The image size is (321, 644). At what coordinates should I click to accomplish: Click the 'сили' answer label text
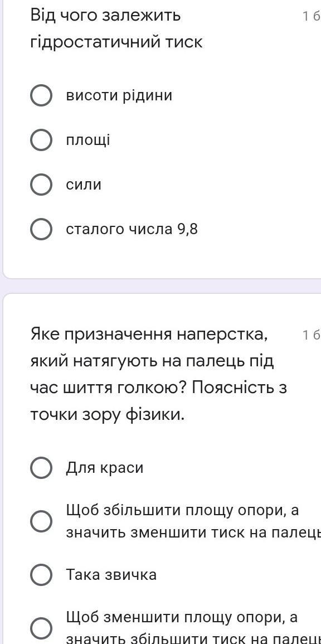(84, 185)
